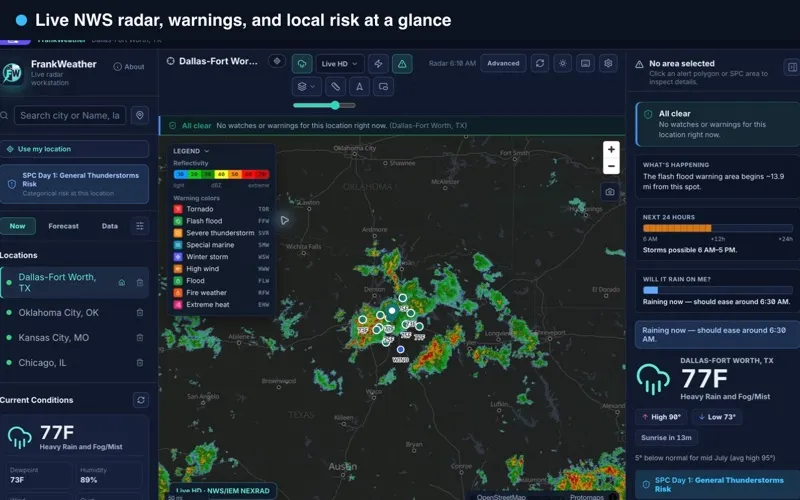
Task: Delete Kansas City location
Action: pyautogui.click(x=140, y=338)
